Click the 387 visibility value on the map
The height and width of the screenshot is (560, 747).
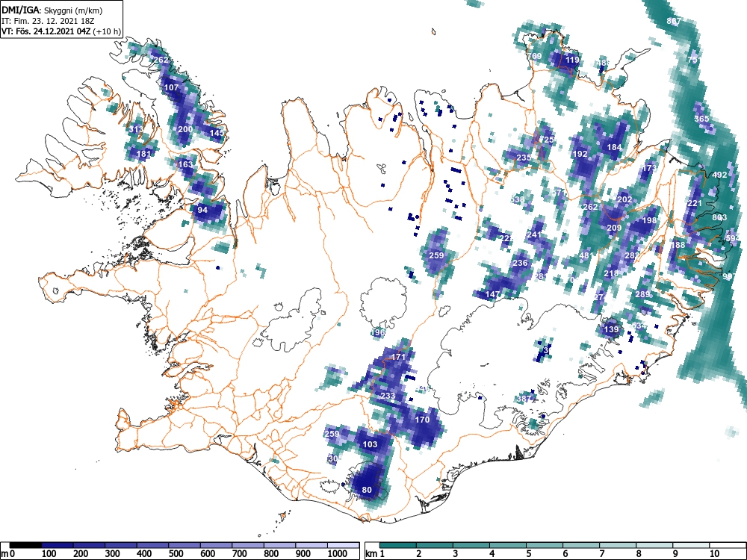[x=524, y=399]
